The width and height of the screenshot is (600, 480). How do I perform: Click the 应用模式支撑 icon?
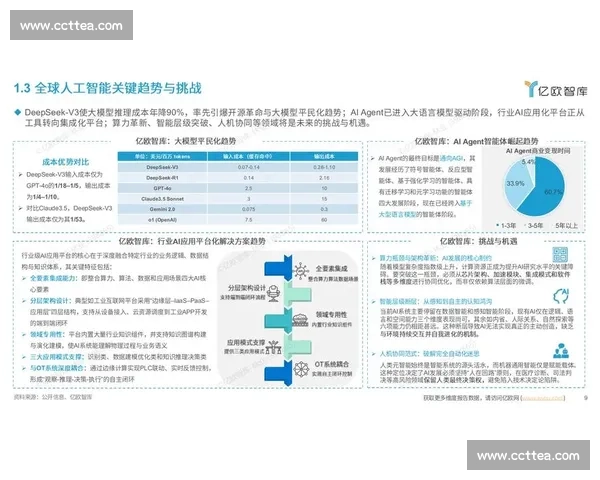pos(274,347)
